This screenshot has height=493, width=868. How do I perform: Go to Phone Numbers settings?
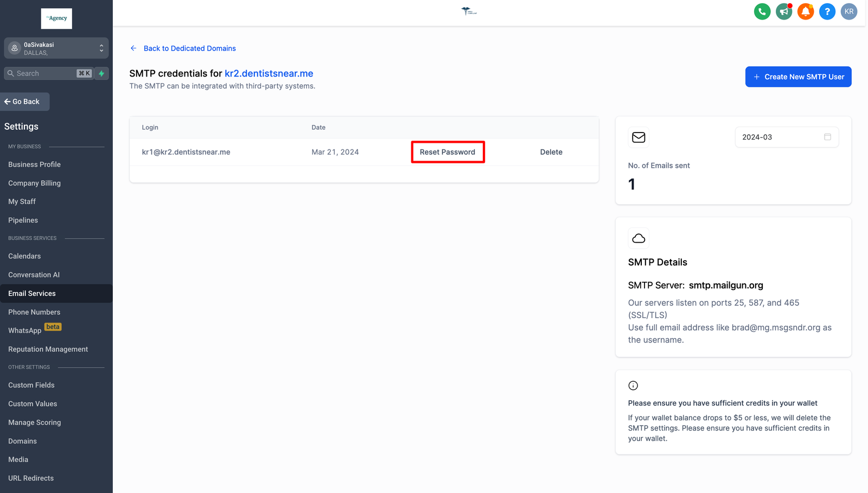34,312
